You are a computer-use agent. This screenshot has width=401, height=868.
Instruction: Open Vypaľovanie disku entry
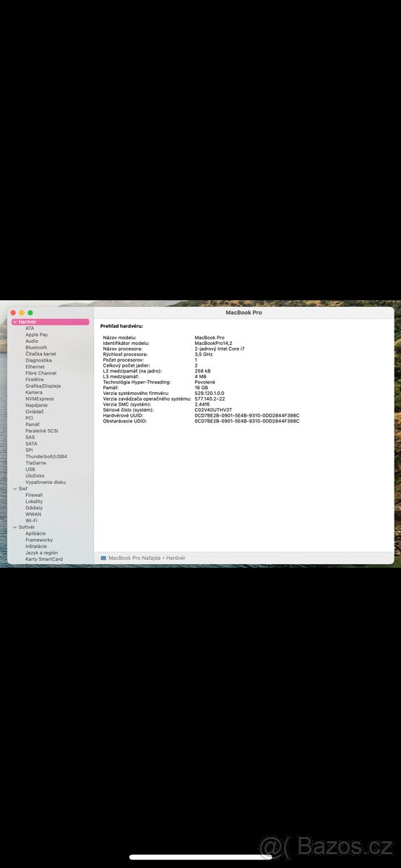coord(46,482)
